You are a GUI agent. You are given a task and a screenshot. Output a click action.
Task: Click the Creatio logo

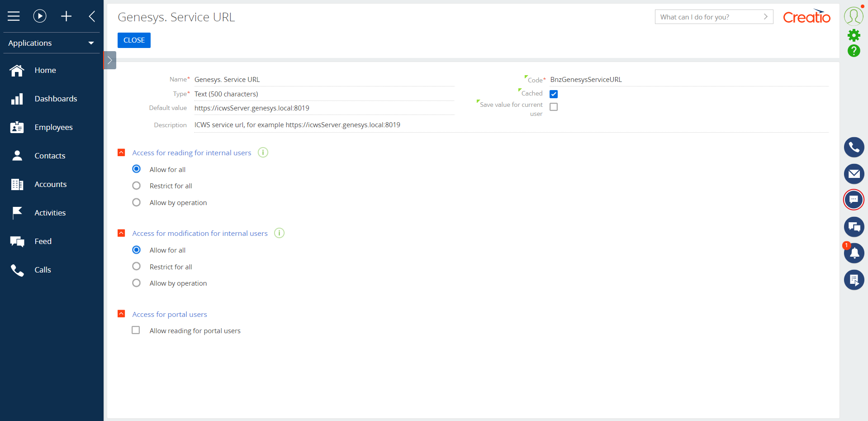[806, 17]
